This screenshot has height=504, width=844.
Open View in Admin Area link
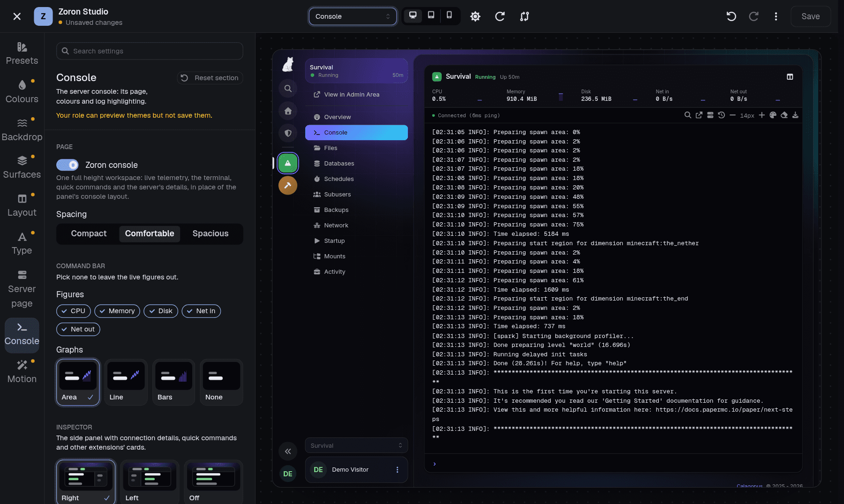[356, 95]
